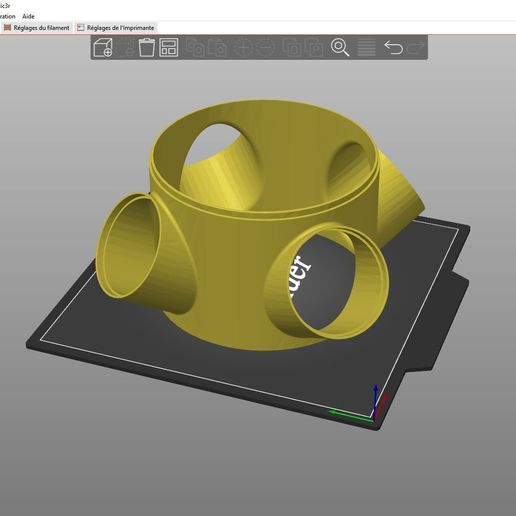Screen dimensions: 516x516
Task: Switch to the Réglages du filament tab
Action: [x=37, y=28]
